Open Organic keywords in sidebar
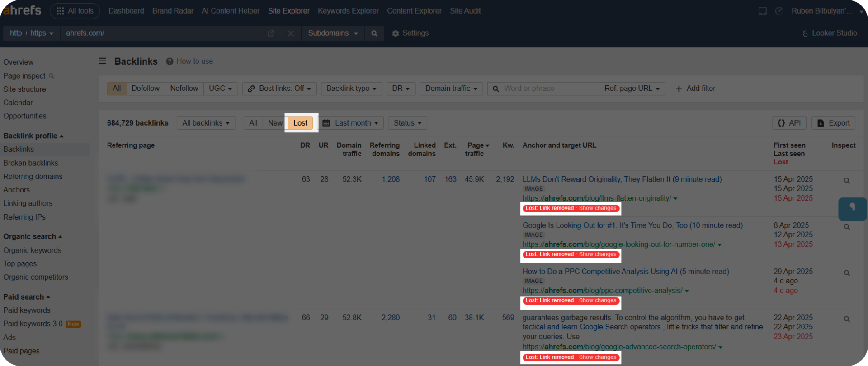This screenshot has height=366, width=868. tap(32, 250)
